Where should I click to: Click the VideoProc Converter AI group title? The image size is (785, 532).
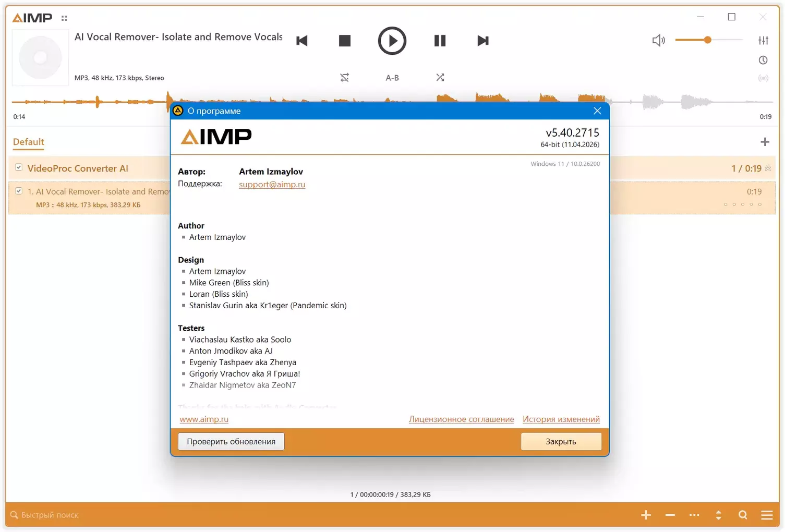78,168
